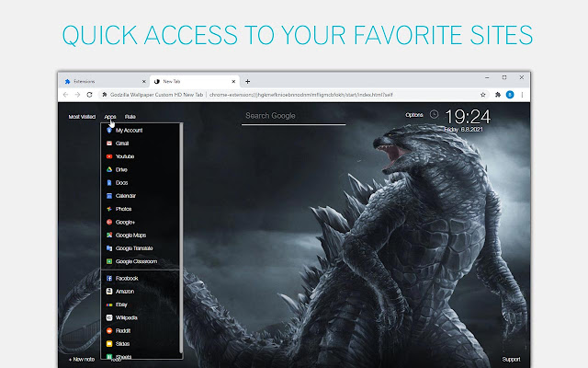Click in Search Google field
This screenshot has height=368, width=588.
pyautogui.click(x=294, y=116)
